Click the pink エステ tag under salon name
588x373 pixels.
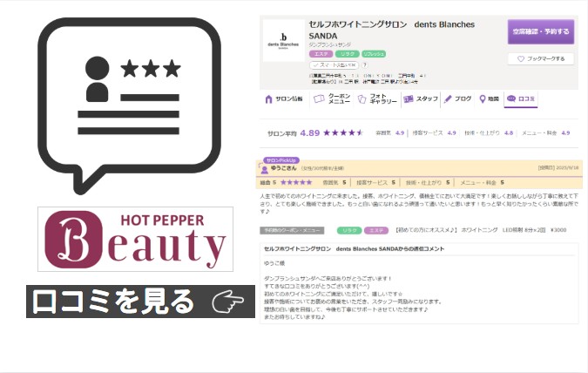click(x=320, y=53)
